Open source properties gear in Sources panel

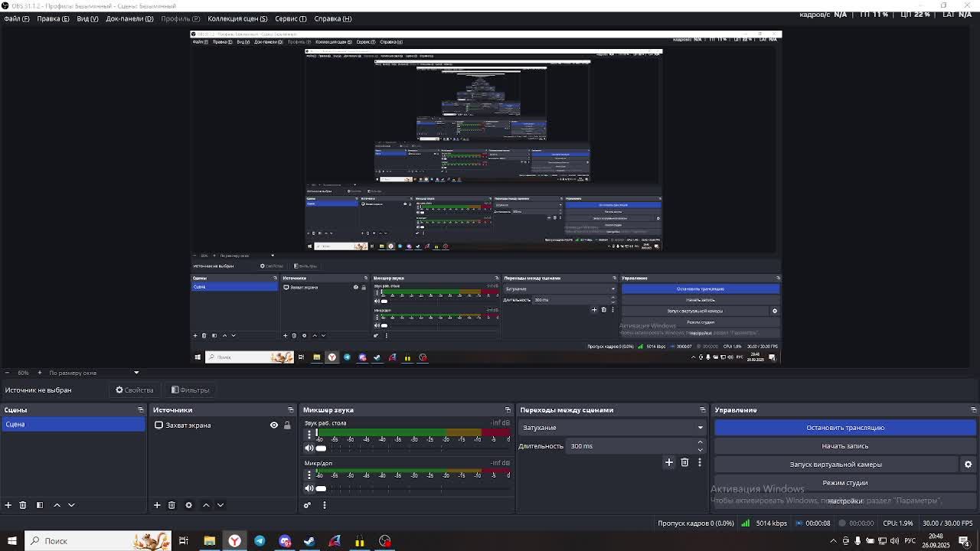coord(188,505)
